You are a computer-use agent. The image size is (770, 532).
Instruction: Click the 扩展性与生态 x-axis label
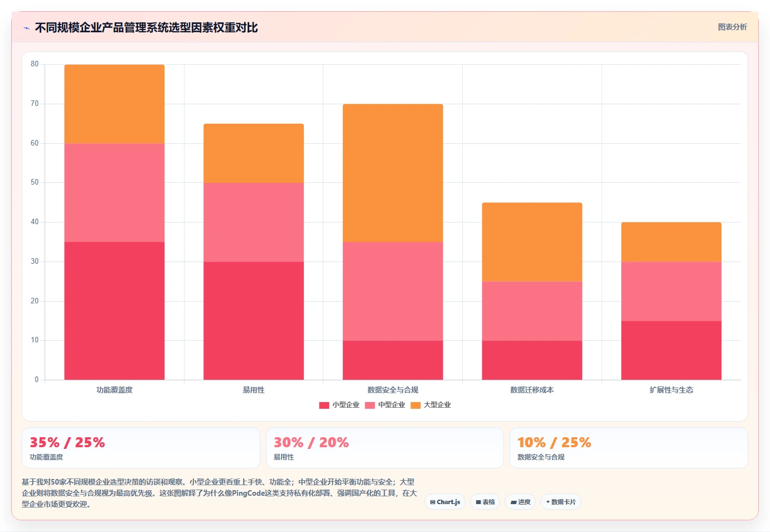pyautogui.click(x=671, y=390)
